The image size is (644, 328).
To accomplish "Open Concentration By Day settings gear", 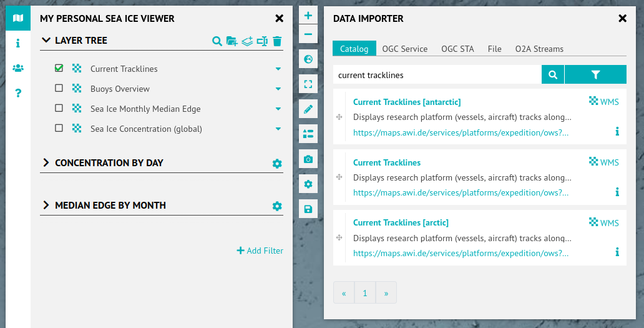I will click(277, 164).
